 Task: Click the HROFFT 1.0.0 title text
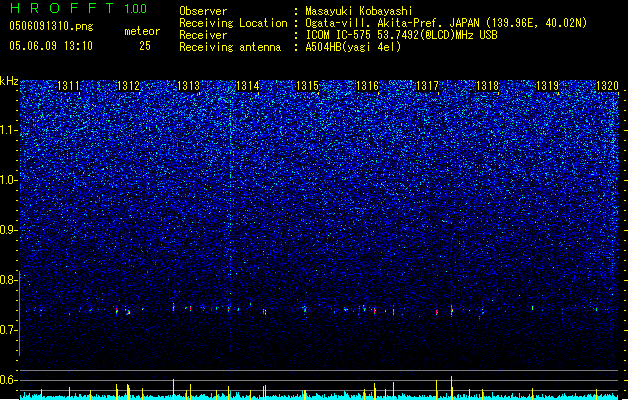pos(78,8)
